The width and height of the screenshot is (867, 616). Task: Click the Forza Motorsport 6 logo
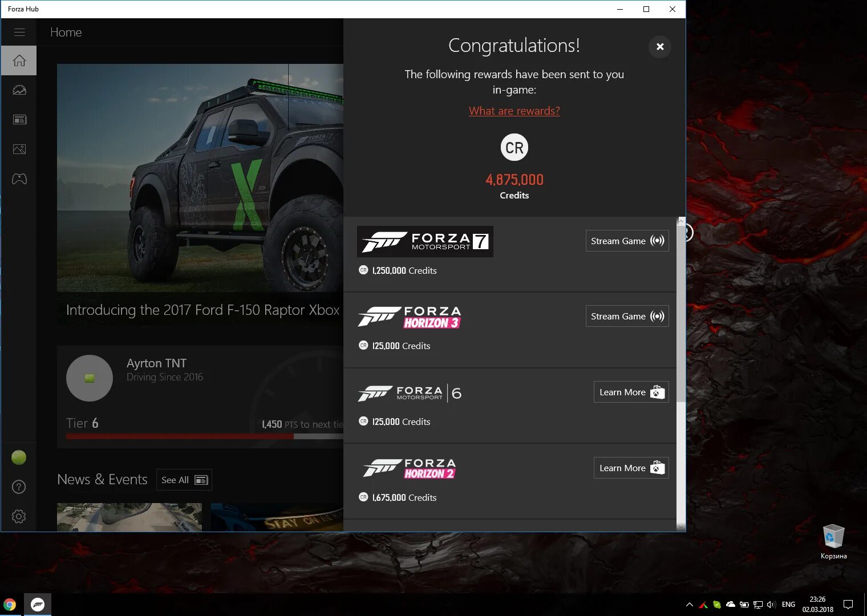tap(410, 393)
